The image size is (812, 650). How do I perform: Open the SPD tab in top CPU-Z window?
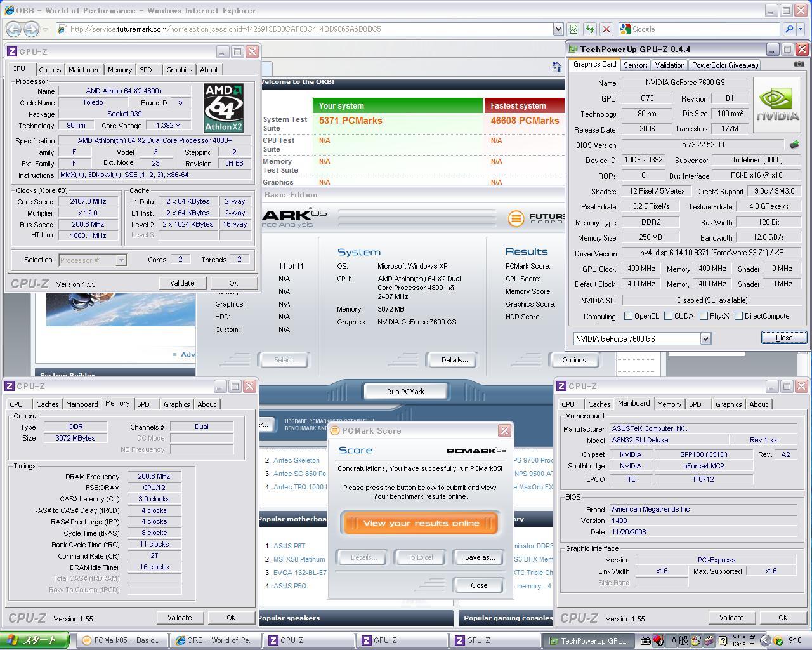[146, 70]
